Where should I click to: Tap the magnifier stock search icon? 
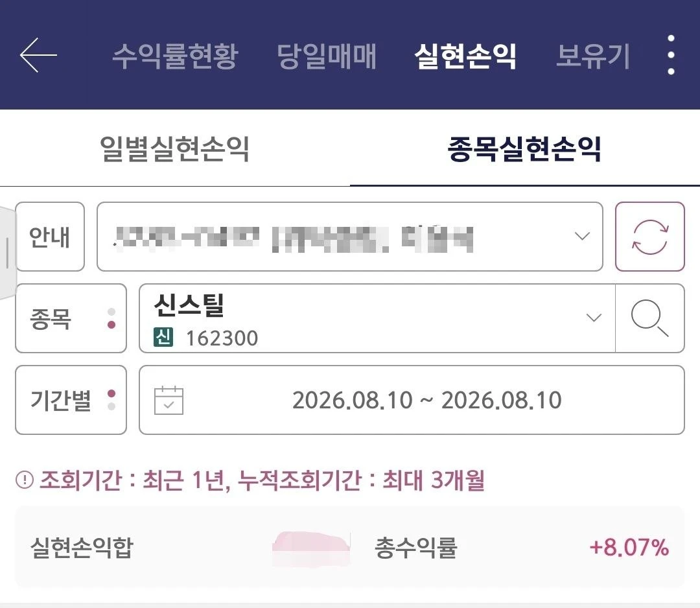tap(650, 318)
